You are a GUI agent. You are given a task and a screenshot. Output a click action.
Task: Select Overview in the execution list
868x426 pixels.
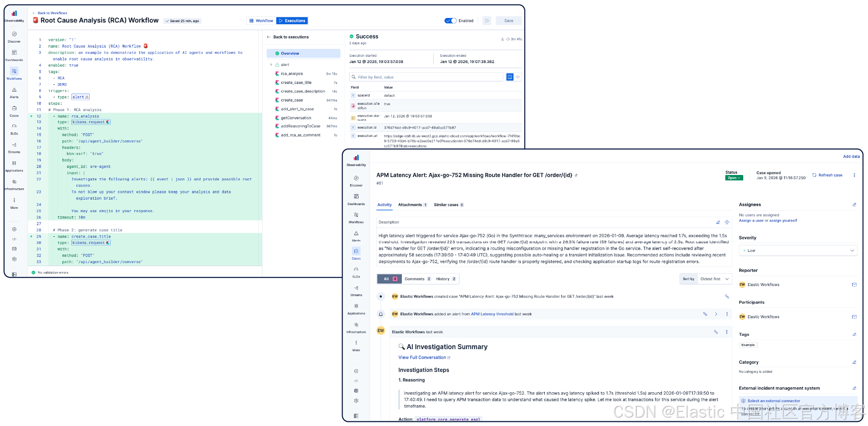tap(303, 53)
